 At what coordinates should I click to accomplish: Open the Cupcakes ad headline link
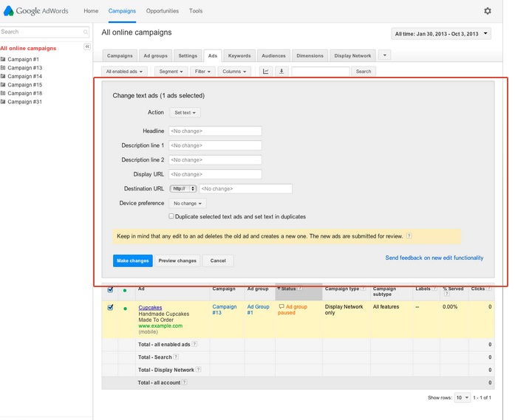click(150, 308)
